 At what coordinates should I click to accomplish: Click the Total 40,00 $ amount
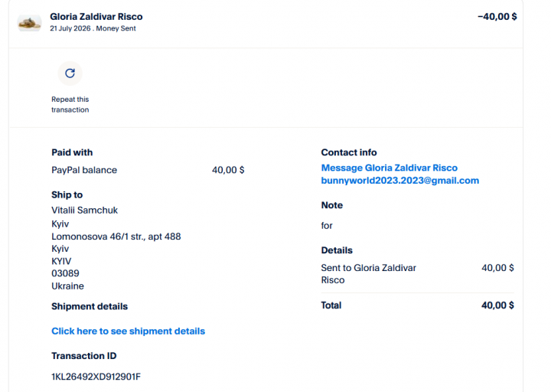click(497, 305)
